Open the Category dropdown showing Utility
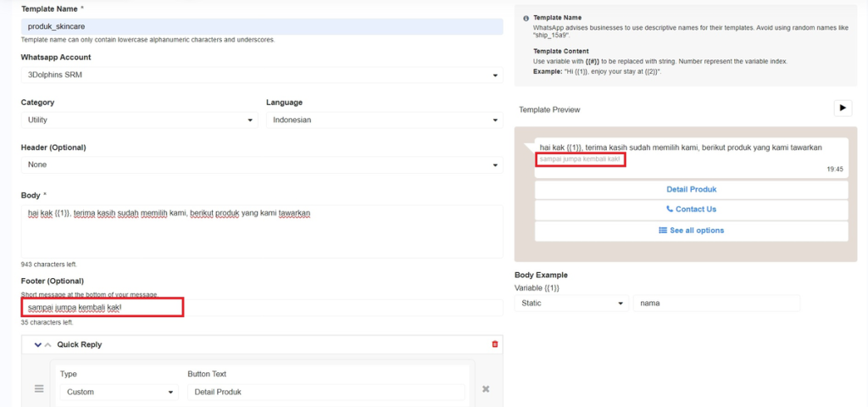 tap(138, 120)
